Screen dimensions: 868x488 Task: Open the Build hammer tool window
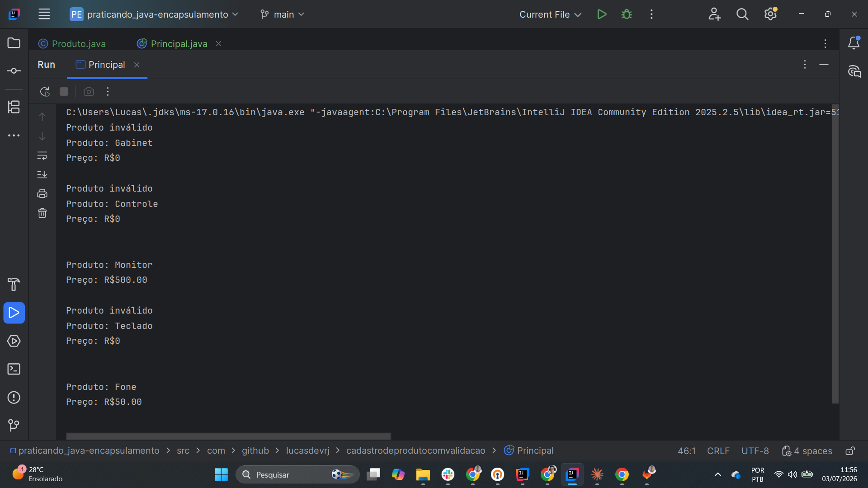coord(14,284)
